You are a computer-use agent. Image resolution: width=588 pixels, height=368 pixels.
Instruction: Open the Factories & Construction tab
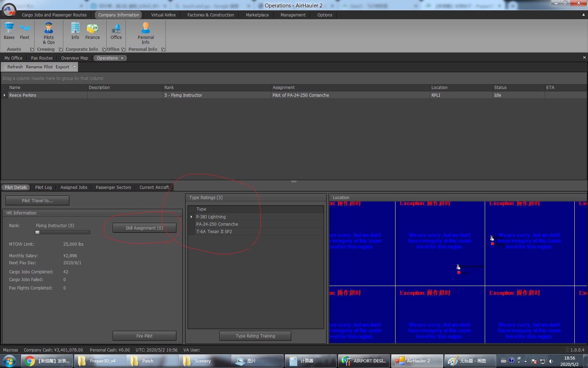(x=211, y=15)
